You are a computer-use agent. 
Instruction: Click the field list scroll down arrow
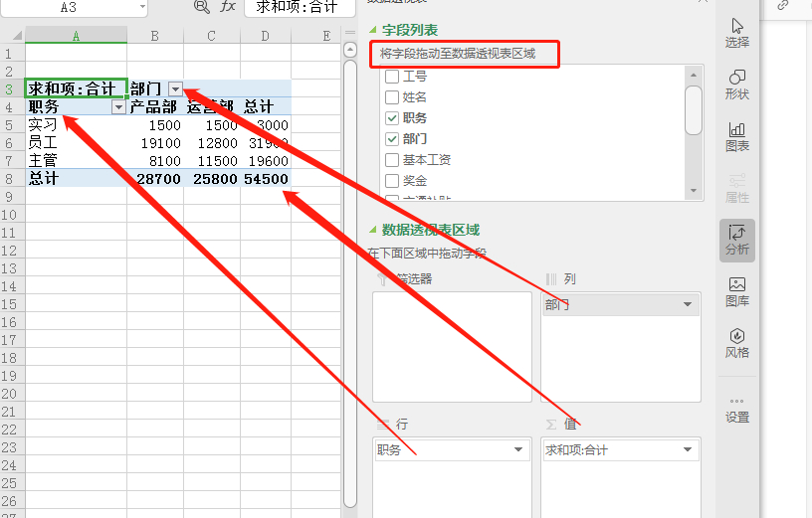pos(694,191)
